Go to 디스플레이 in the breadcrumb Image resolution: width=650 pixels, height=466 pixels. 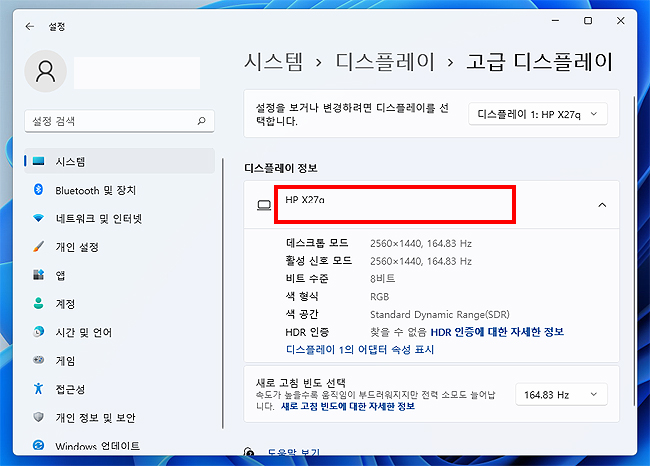point(385,62)
